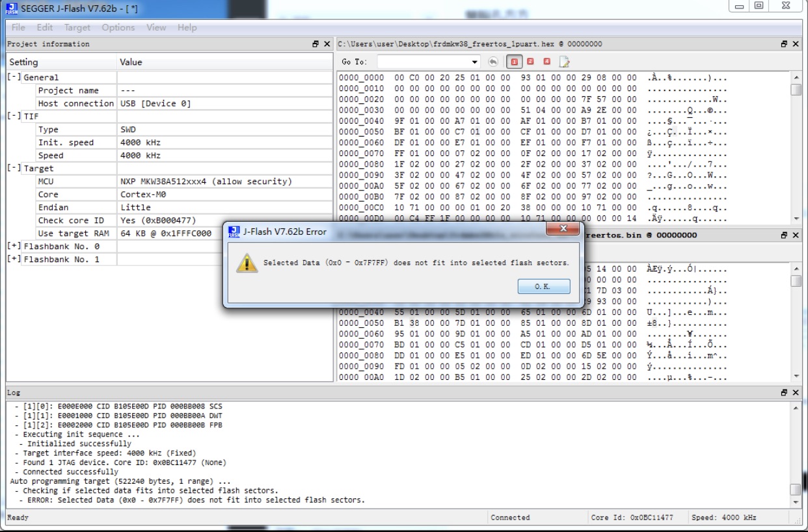Select Host connection USB [Device 0] value
Image resolution: width=808 pixels, height=532 pixels.
(155, 103)
